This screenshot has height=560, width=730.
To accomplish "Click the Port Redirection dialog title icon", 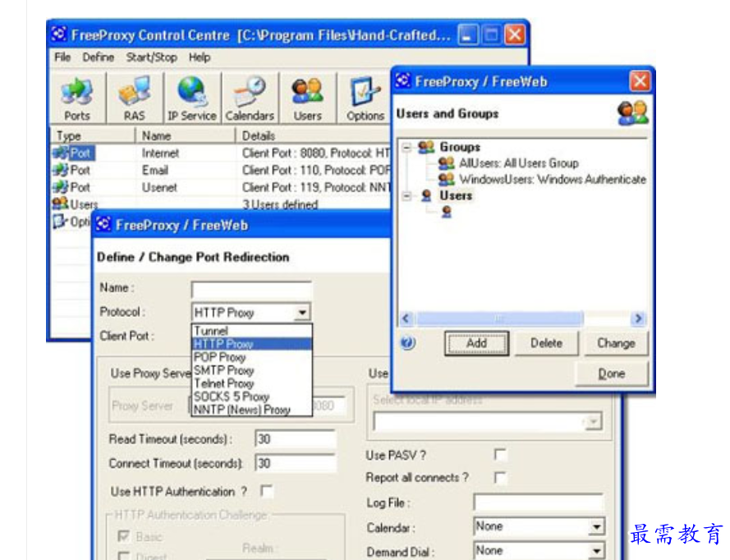I will point(103,224).
